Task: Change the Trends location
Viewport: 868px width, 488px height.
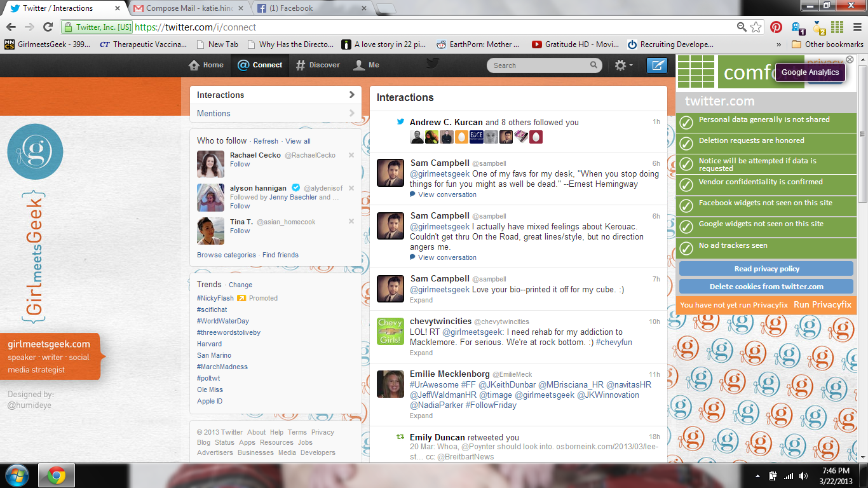Action: (x=240, y=285)
